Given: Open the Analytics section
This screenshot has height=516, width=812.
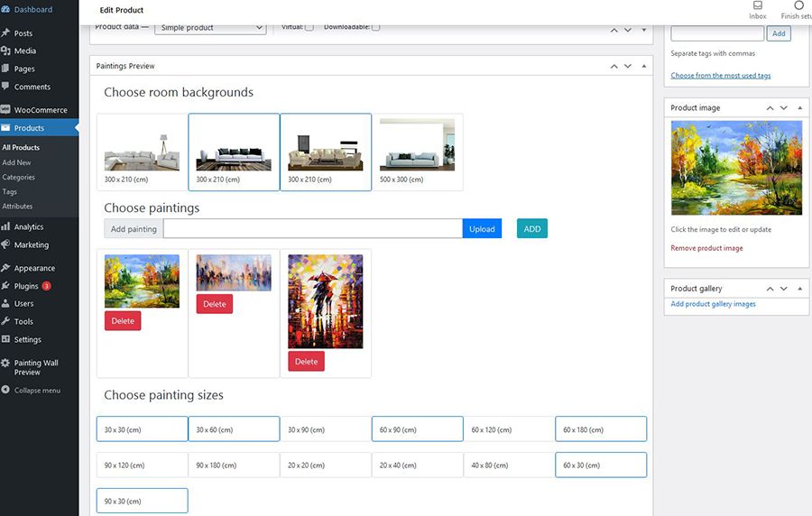Looking at the screenshot, I should 29,227.
